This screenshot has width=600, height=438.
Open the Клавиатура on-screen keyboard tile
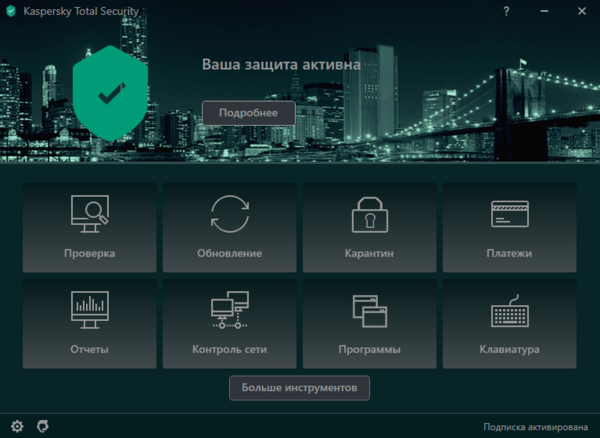(510, 324)
